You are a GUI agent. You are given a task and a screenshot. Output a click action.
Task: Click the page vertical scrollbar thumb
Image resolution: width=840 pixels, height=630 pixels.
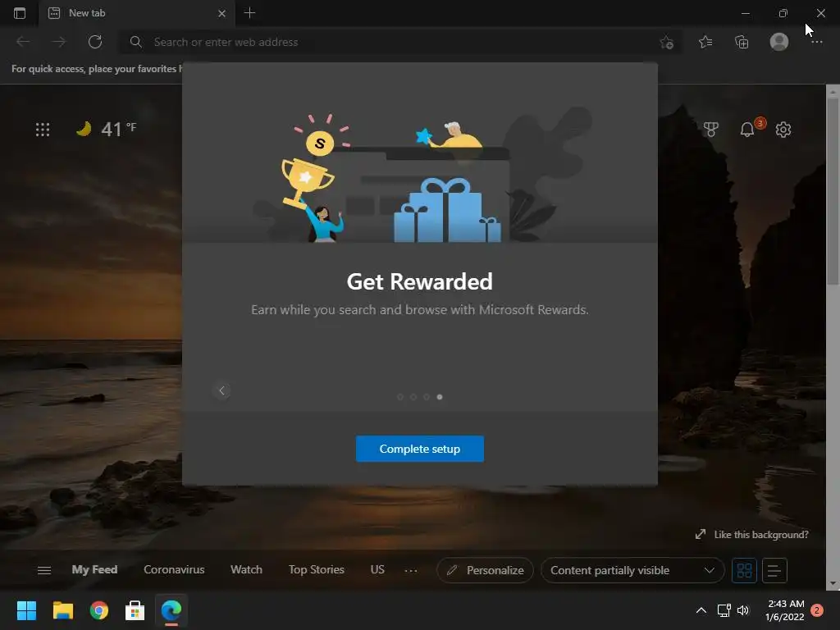pyautogui.click(x=833, y=193)
